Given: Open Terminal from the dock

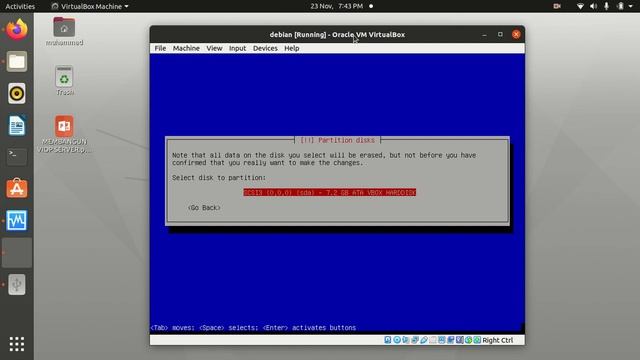Looking at the screenshot, I should click(17, 157).
